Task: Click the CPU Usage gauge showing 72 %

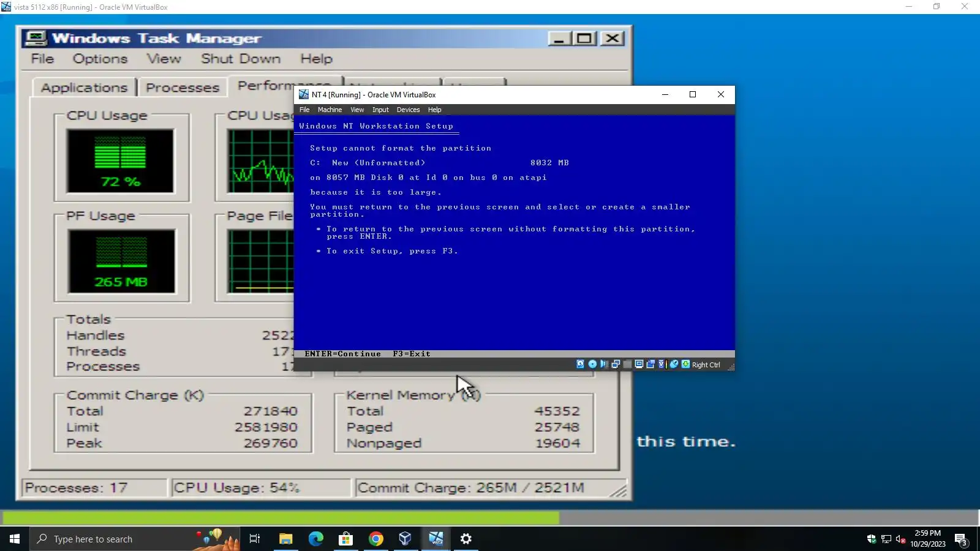Action: point(121,161)
